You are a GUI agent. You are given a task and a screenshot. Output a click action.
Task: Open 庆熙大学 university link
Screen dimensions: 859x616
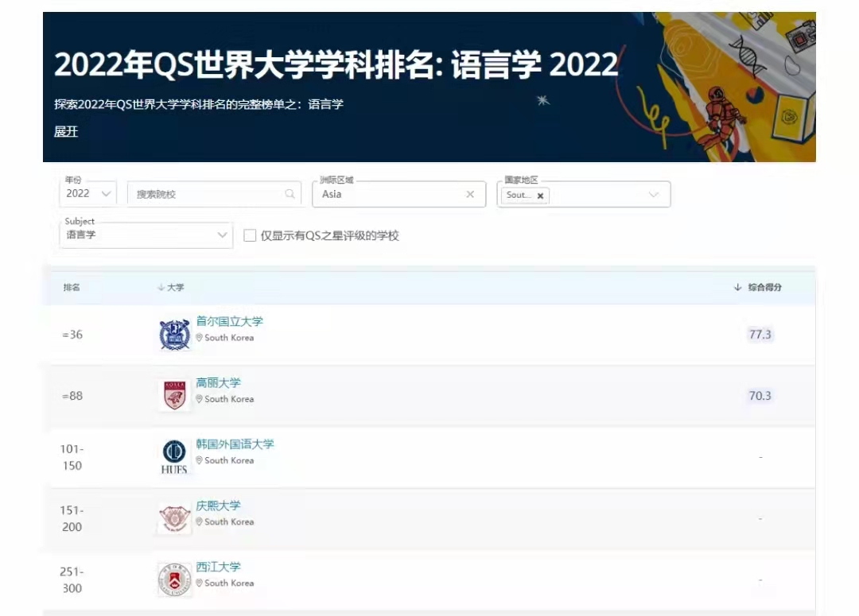coord(218,506)
